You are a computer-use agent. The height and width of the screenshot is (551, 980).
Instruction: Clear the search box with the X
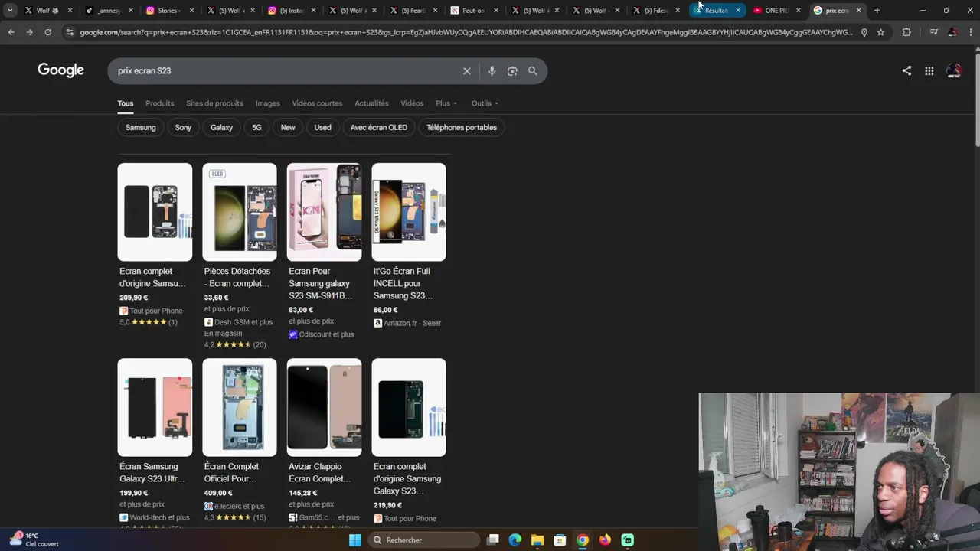pos(467,70)
